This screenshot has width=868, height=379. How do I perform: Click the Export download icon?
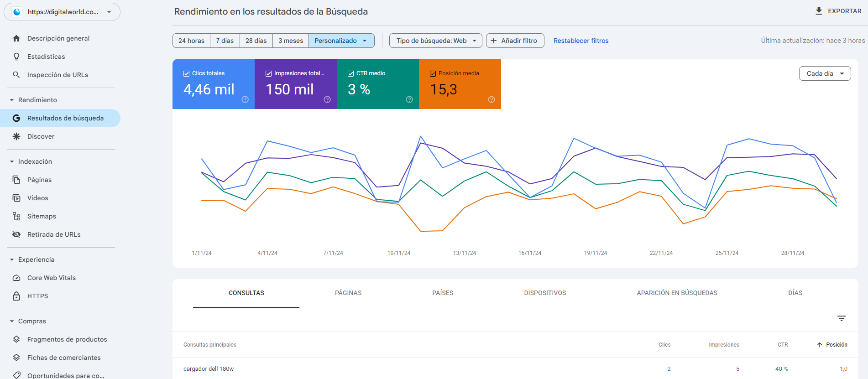coord(819,11)
